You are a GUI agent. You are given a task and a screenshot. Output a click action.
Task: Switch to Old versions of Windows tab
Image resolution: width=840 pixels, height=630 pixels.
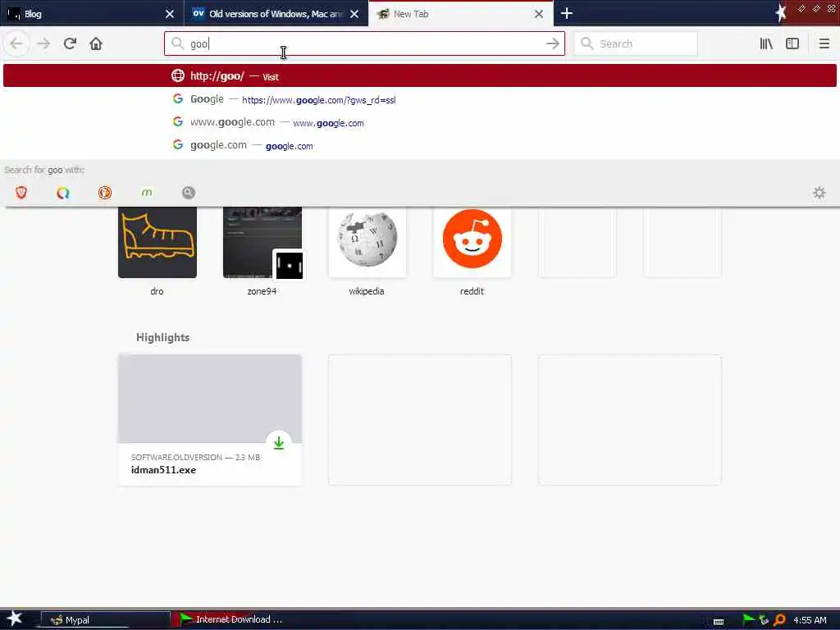click(276, 13)
